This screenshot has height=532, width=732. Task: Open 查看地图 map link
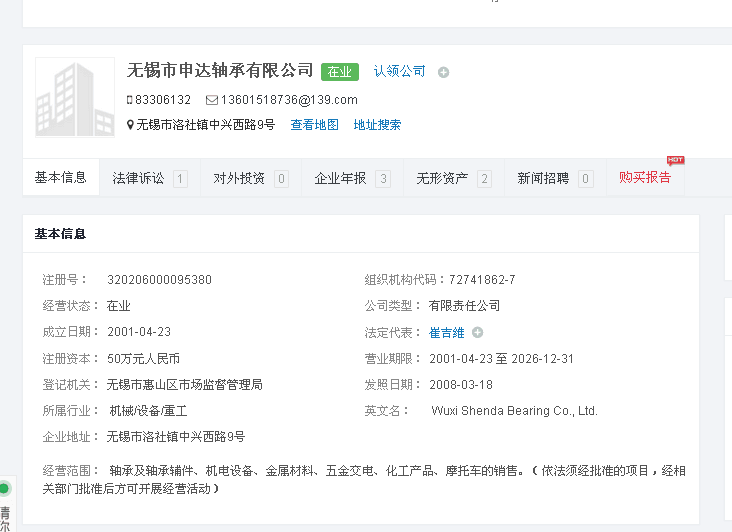(315, 125)
